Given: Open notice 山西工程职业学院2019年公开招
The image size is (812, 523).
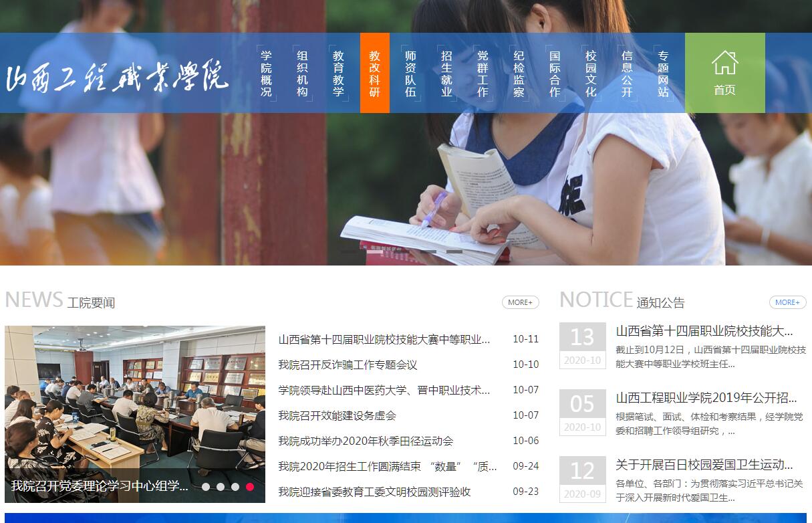Looking at the screenshot, I should coord(706,398).
